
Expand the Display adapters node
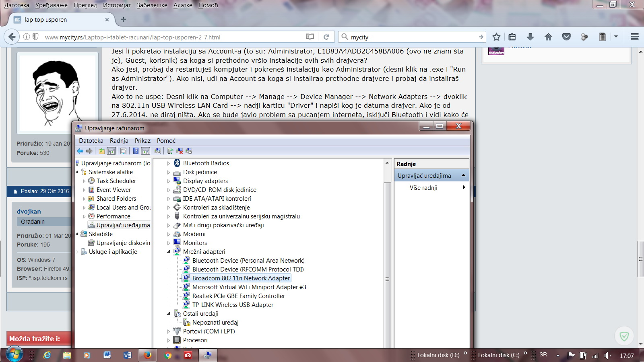pos(169,181)
